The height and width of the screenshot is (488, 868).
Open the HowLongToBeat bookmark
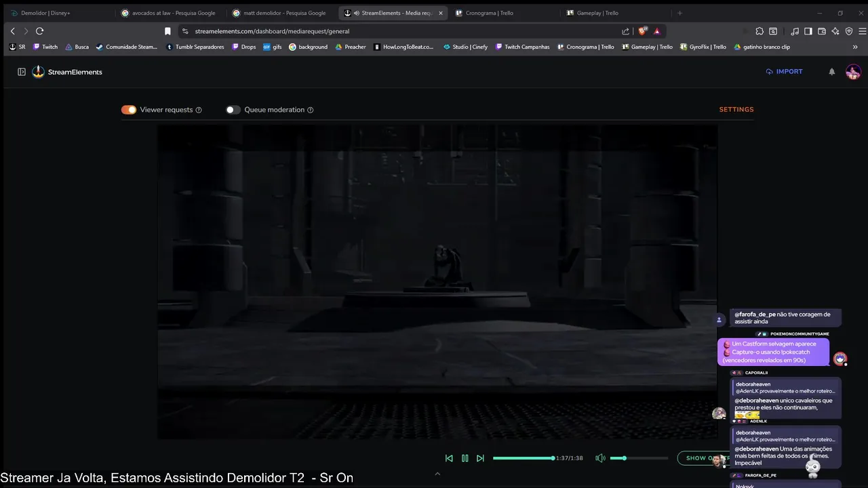click(403, 47)
